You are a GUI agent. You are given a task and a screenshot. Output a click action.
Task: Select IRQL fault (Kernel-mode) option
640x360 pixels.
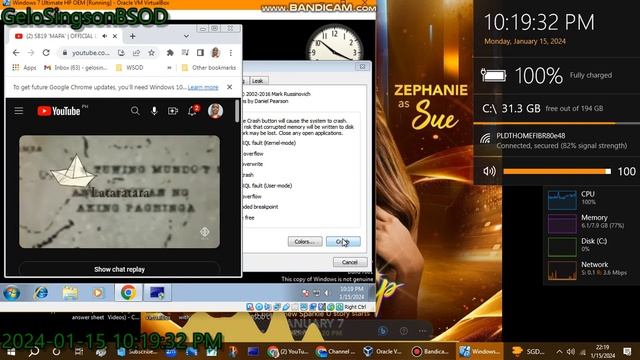click(x=269, y=143)
